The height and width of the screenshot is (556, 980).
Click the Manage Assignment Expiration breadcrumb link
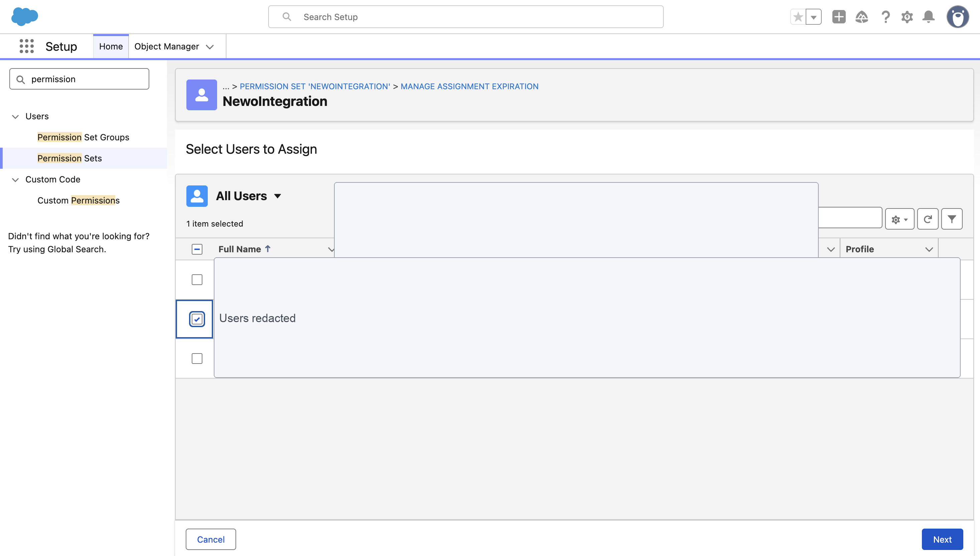coord(469,86)
